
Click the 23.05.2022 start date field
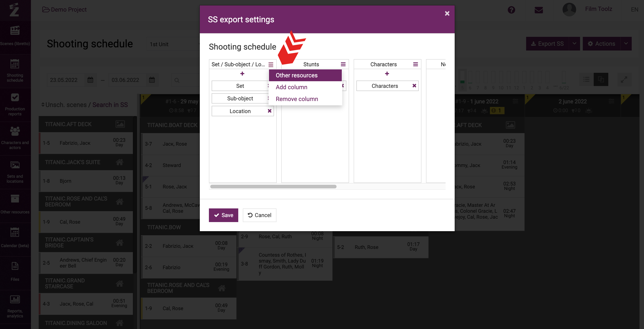(x=66, y=80)
